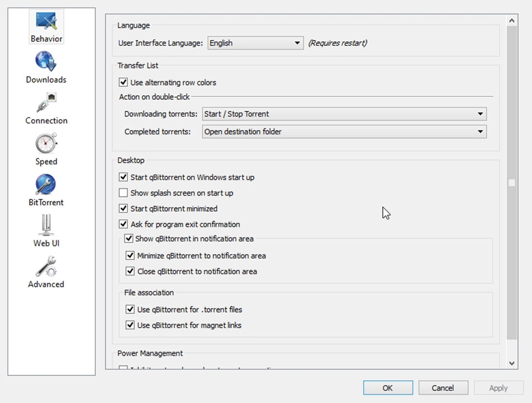Toggle Use qBittorrent for .torrent files

pos(130,309)
